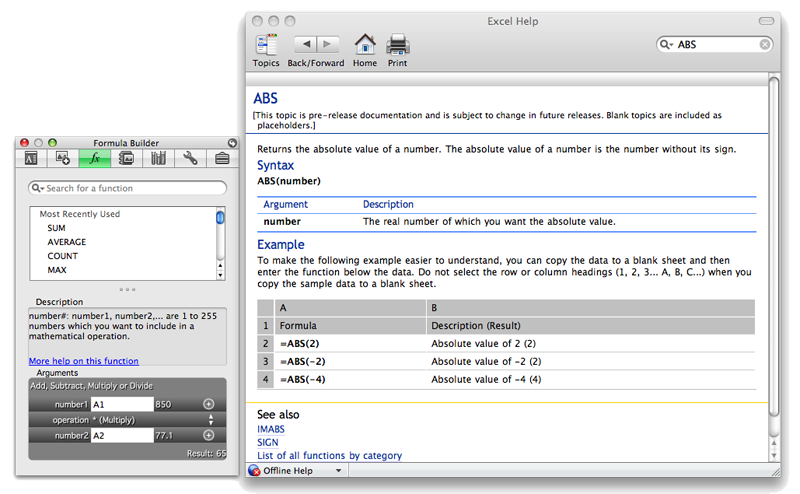The image size is (800, 494).
Task: Open the Scrapbook tab in toolbox
Action: pos(126,158)
